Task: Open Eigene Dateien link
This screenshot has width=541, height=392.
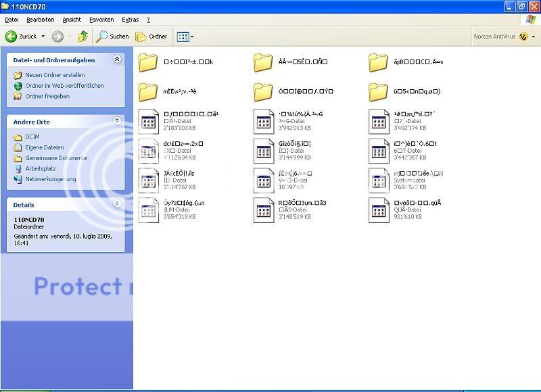Action: tap(45, 147)
